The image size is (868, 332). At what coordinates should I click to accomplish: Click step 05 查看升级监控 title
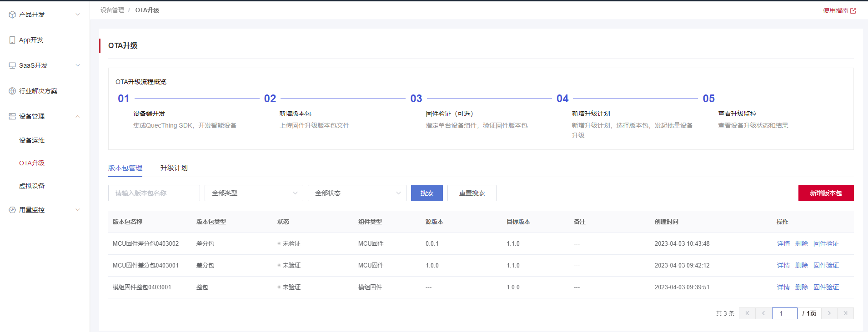click(737, 114)
